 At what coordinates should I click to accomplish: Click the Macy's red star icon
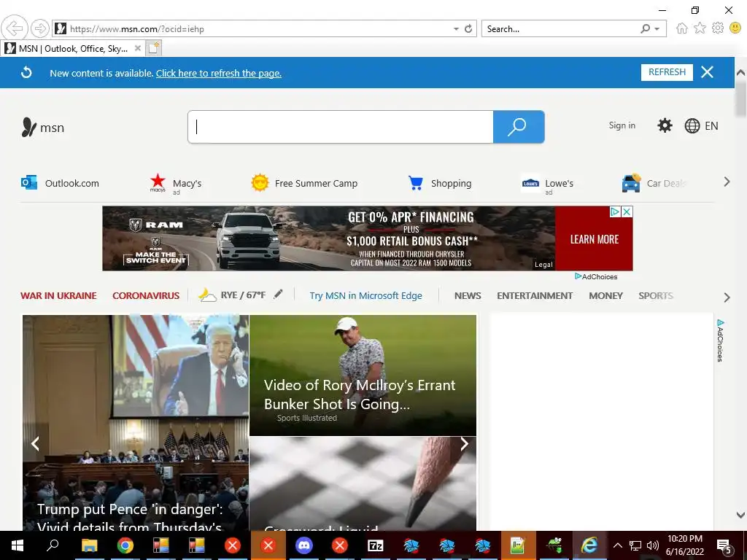click(158, 182)
